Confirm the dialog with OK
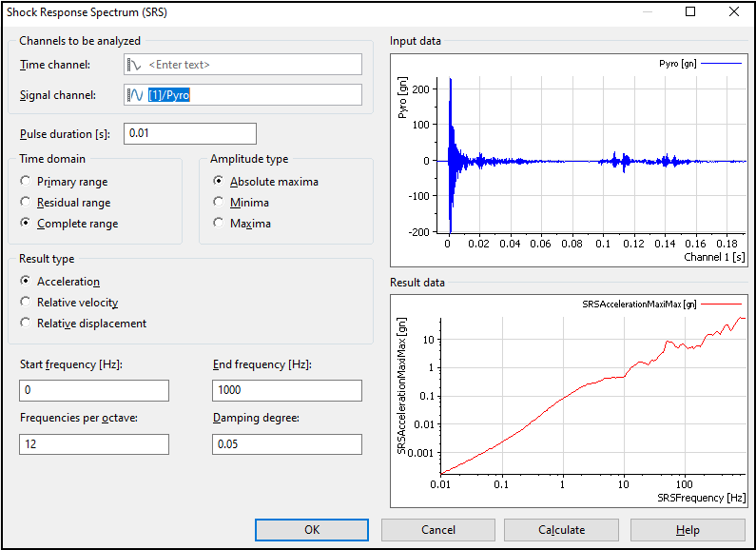 click(312, 530)
